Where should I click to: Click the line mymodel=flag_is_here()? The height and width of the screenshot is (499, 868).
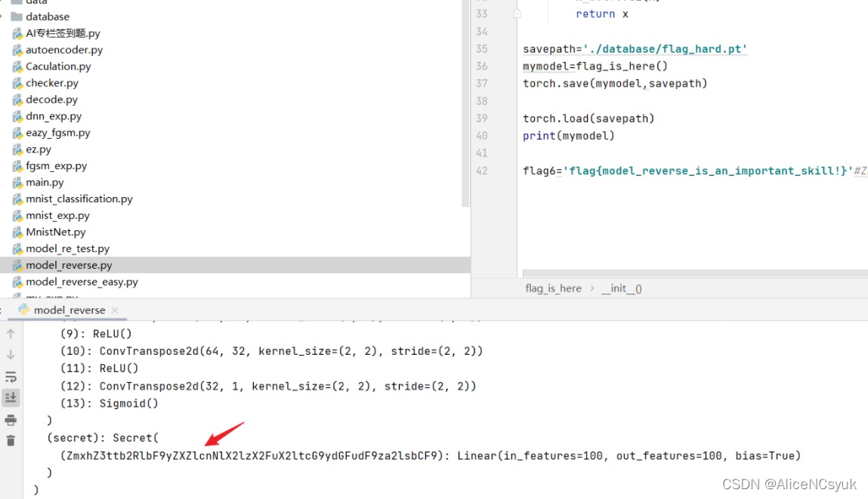pos(595,66)
